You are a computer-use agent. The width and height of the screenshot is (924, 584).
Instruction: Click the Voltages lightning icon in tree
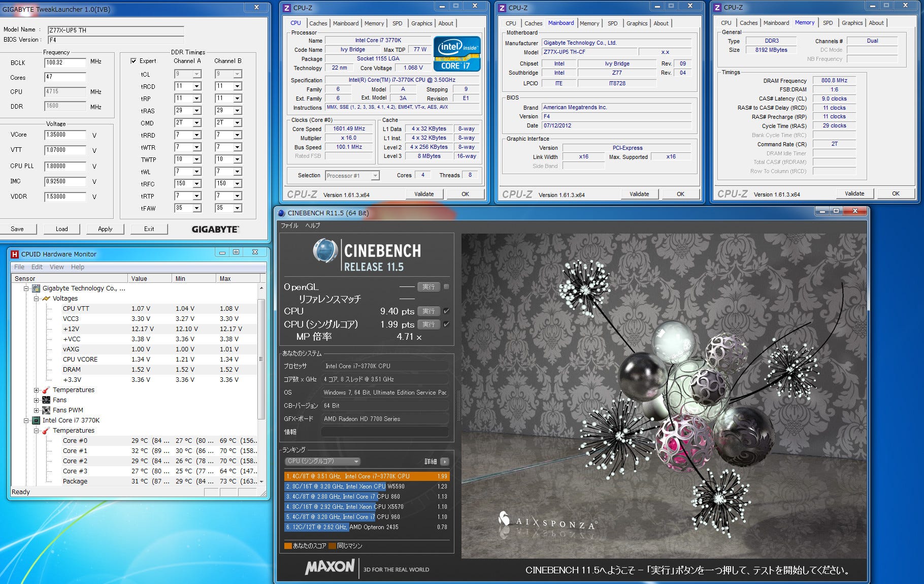click(x=46, y=298)
